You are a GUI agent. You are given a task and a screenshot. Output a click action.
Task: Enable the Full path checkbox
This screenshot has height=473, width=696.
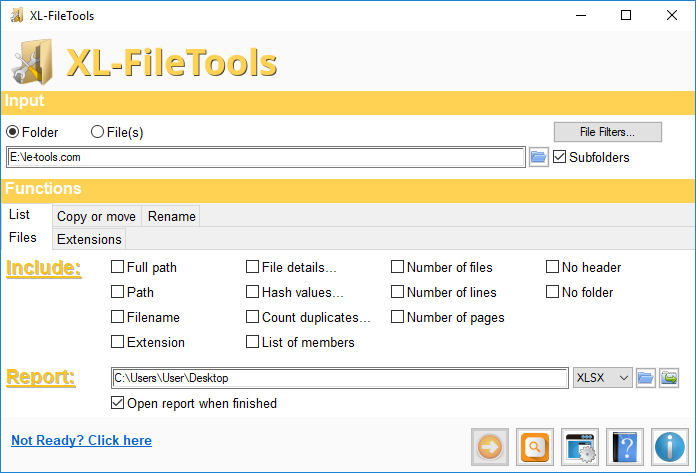(x=118, y=267)
